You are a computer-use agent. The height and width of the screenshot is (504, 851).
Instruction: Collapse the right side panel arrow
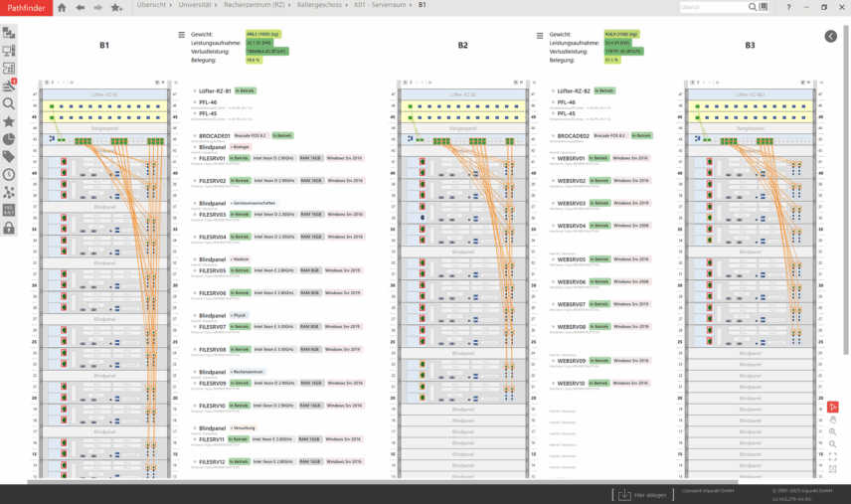[x=831, y=36]
